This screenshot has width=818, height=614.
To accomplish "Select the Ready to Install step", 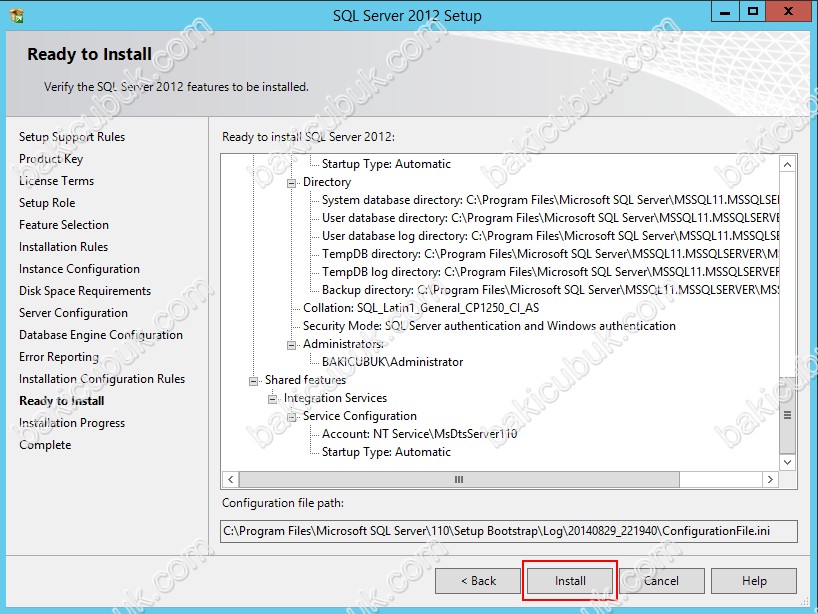I will click(62, 401).
